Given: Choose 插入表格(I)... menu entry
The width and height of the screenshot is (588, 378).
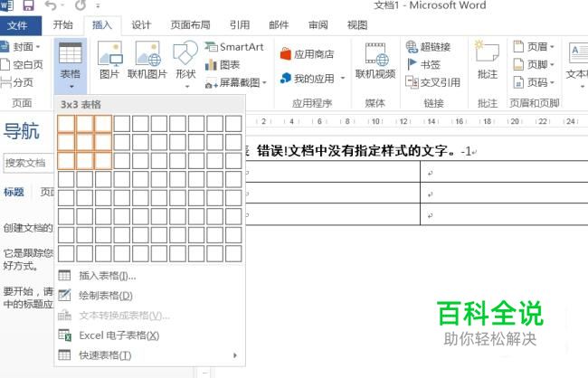Looking at the screenshot, I should click(x=150, y=276).
